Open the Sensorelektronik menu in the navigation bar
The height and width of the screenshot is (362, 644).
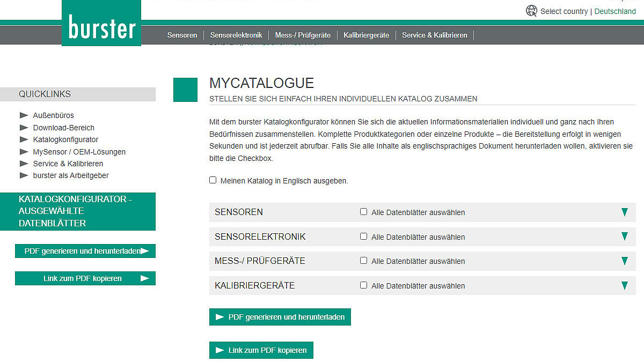(236, 35)
